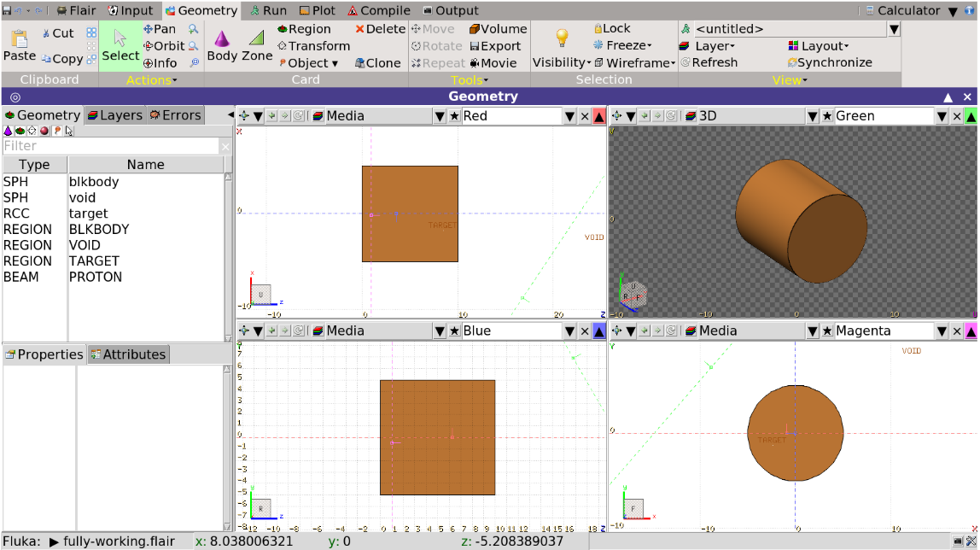Open the Media layer dropdown arrow in Red viewport
The image size is (980, 550).
coord(440,116)
